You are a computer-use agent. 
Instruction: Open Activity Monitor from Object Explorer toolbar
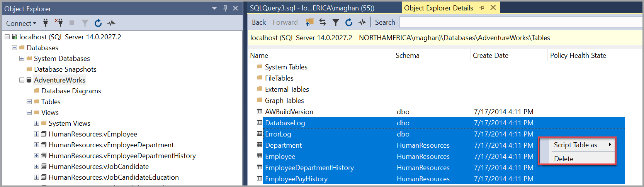click(111, 23)
